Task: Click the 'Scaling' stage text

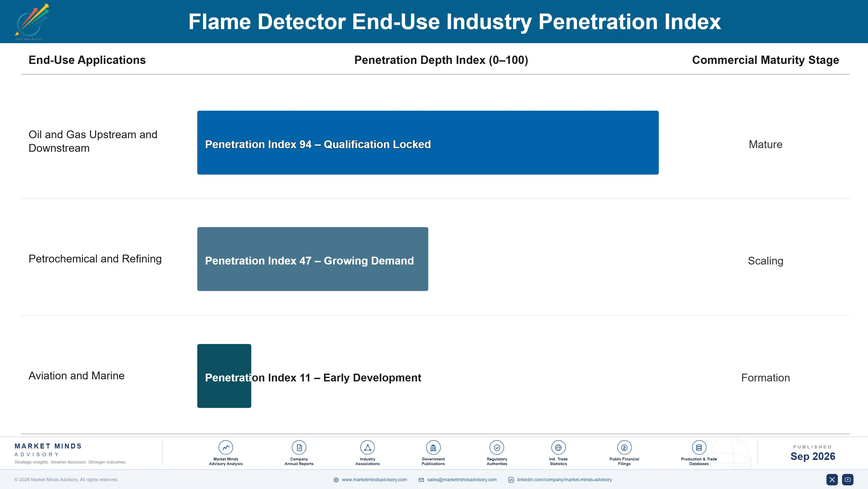Action: tap(765, 261)
